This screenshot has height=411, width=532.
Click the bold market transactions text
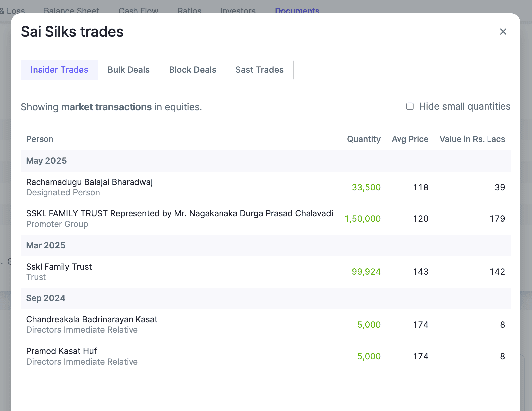pos(107,107)
